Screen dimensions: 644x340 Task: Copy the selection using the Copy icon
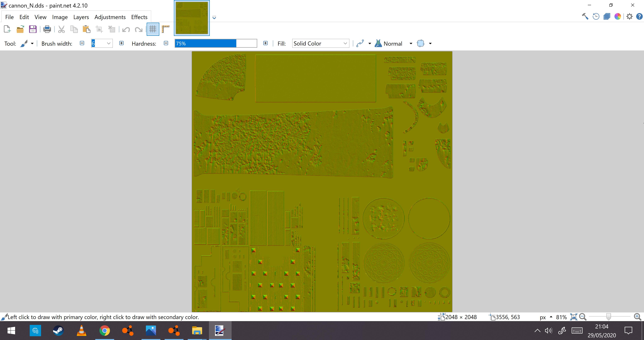point(74,29)
